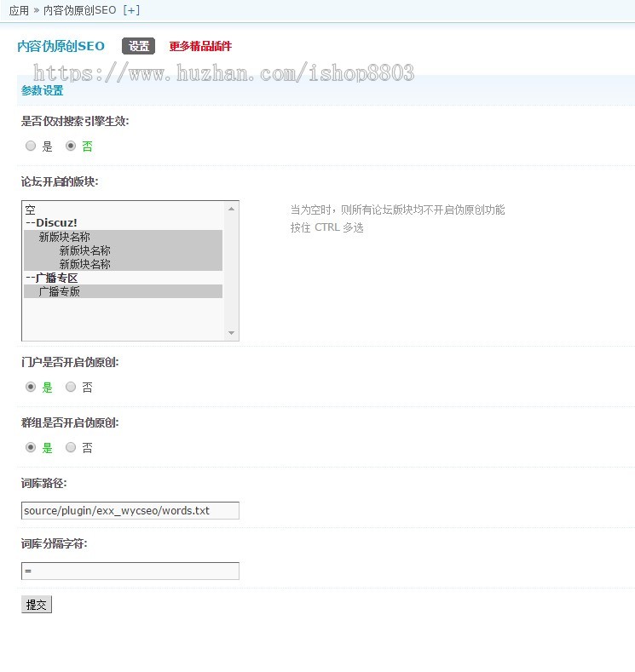Image resolution: width=635 pixels, height=672 pixels.
Task: Click the forum list scrollbar down arrow
Action: [x=232, y=333]
